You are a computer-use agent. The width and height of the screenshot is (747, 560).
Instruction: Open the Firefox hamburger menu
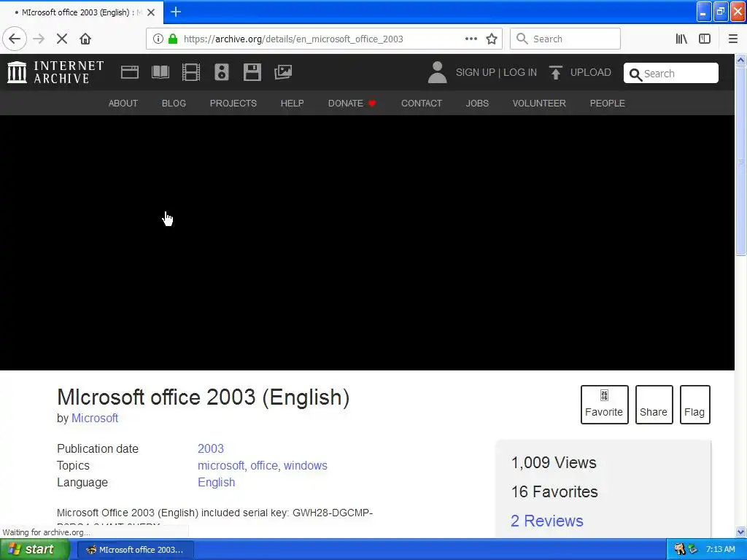click(x=732, y=39)
